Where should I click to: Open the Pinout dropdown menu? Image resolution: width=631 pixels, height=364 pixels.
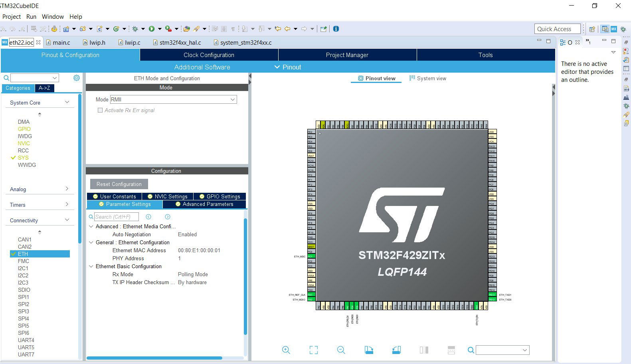point(288,67)
